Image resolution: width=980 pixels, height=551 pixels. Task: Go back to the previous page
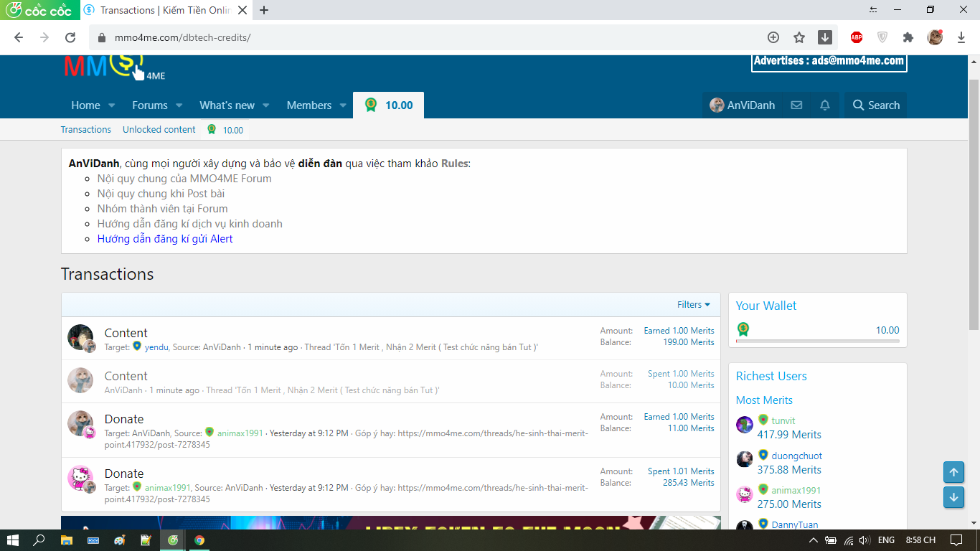click(x=19, y=37)
